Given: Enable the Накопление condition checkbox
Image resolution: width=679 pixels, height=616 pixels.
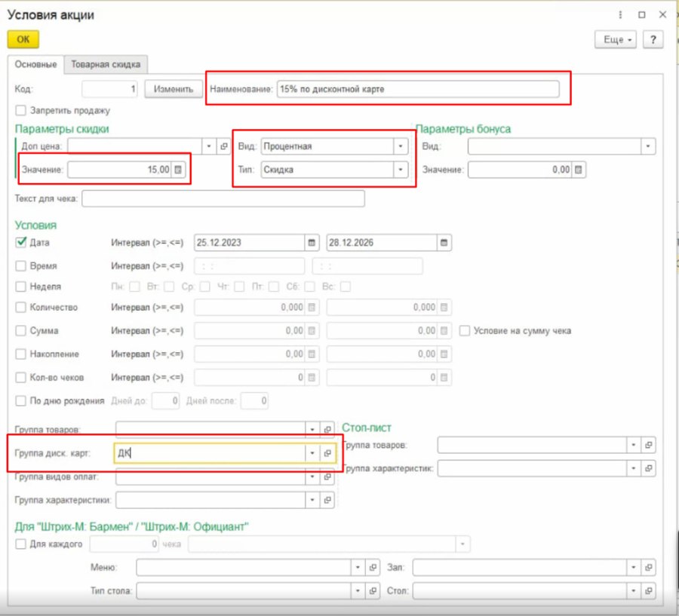Looking at the screenshot, I should click(20, 354).
